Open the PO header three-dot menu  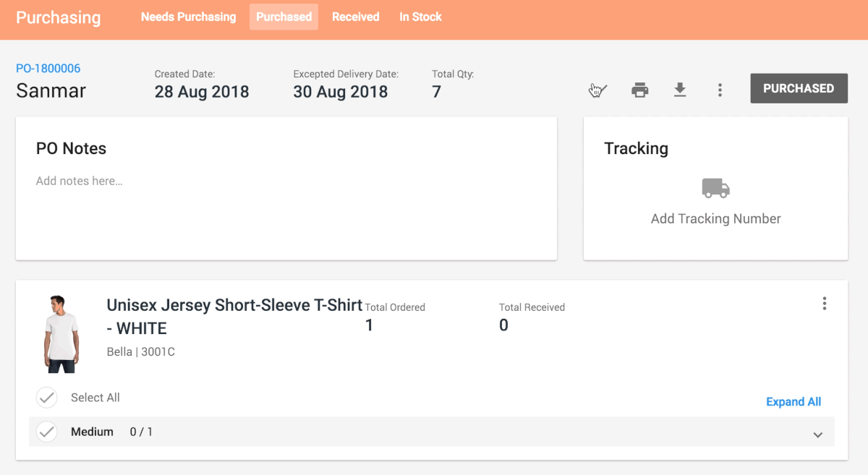720,90
